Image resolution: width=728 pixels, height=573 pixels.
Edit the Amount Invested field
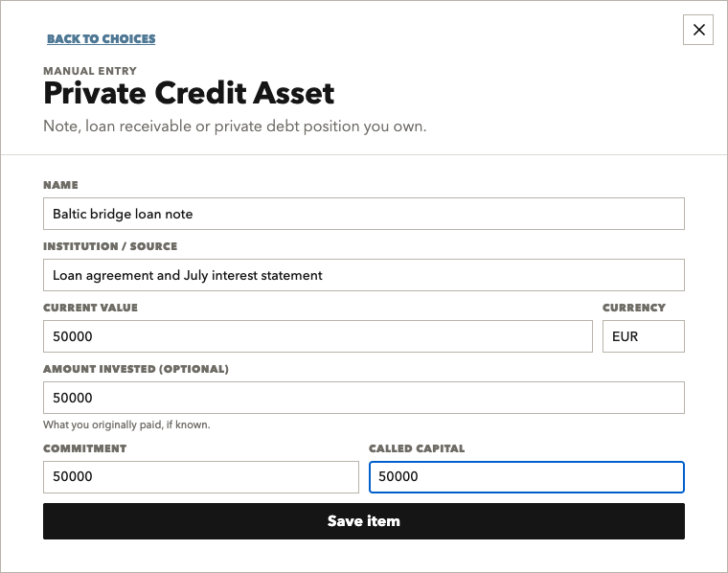click(x=364, y=398)
